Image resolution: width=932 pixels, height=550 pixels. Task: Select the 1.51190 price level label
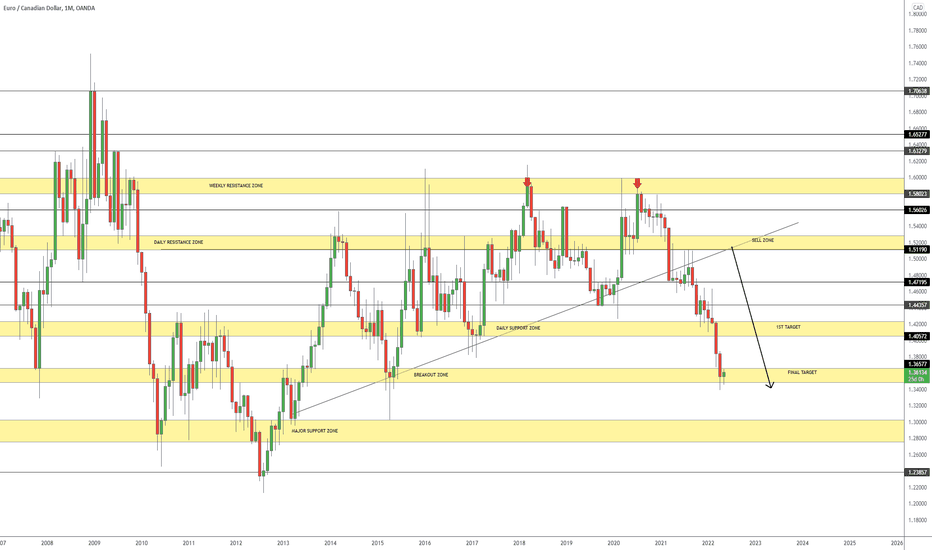click(x=917, y=250)
